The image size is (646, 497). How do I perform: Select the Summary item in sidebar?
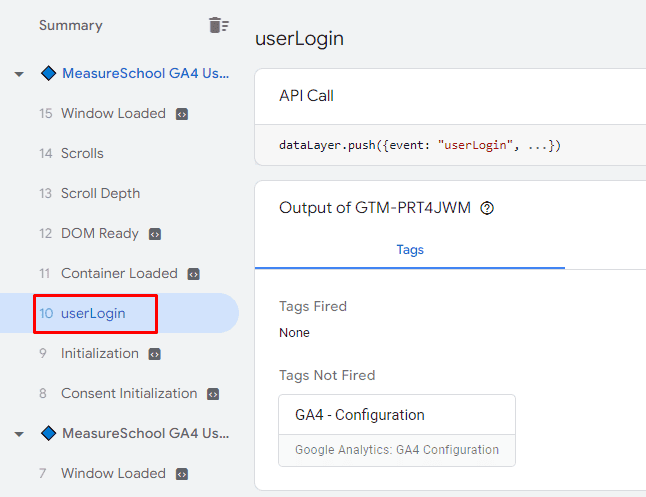point(71,26)
